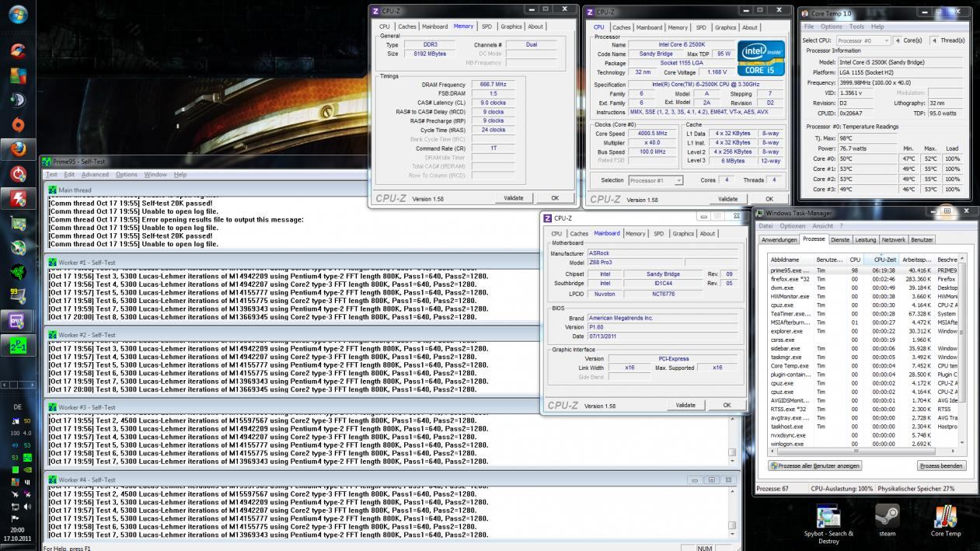Switch to Netzwerk tab in Task-Manager

point(893,239)
